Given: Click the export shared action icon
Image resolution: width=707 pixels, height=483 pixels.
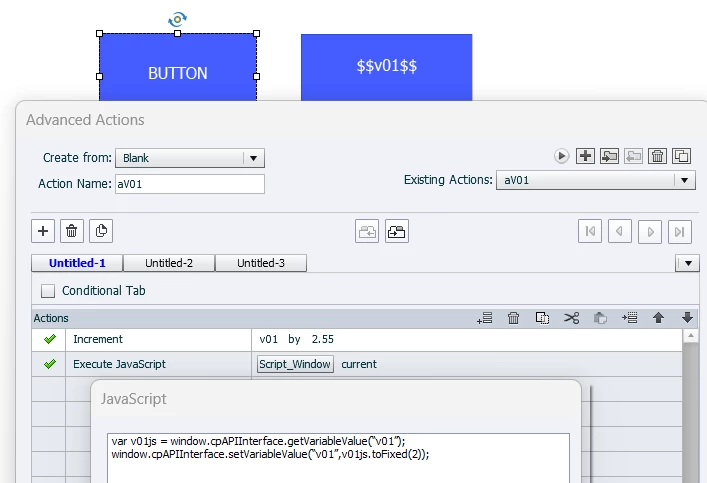Looking at the screenshot, I should [634, 156].
